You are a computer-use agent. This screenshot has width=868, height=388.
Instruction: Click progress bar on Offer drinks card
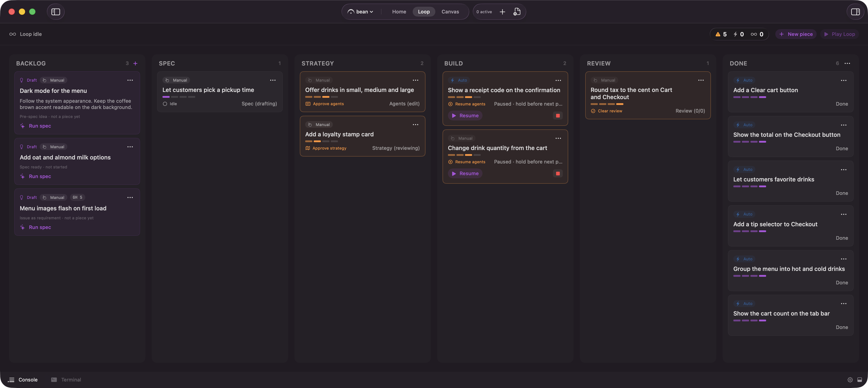pos(321,97)
